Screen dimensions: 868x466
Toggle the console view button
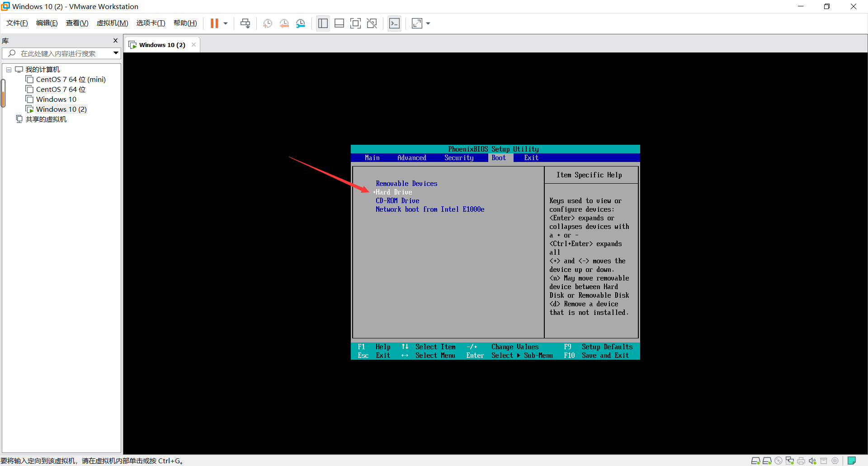(394, 24)
